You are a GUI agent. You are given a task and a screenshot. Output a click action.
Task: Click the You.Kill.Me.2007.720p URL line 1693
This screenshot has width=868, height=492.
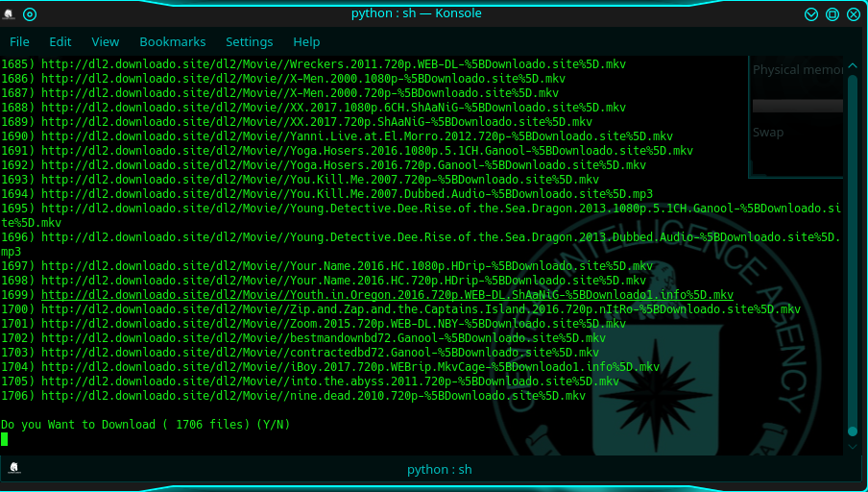pyautogui.click(x=320, y=180)
